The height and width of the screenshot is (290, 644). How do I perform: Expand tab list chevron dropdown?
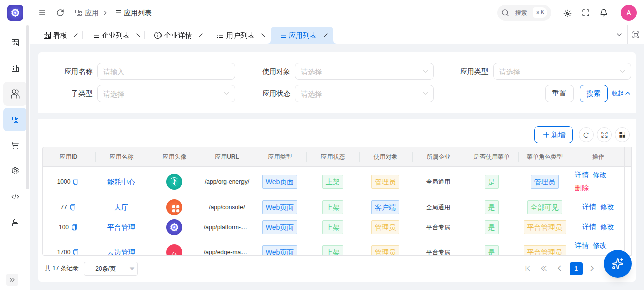point(619,35)
